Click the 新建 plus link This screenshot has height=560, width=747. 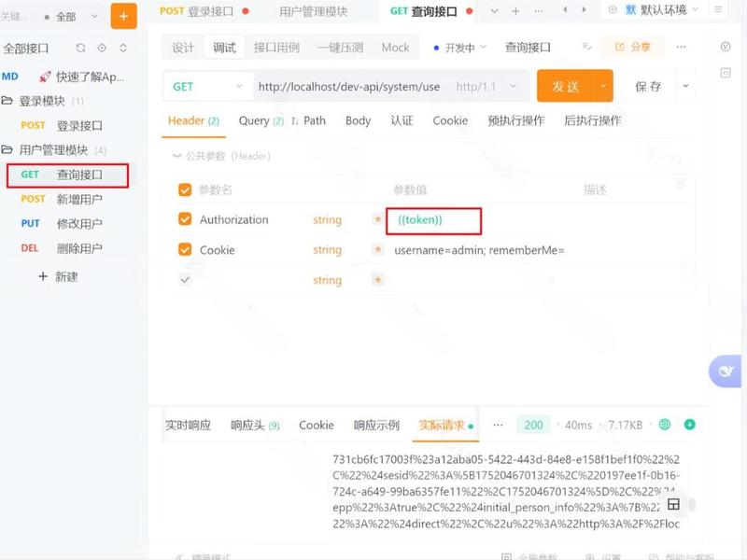58,276
